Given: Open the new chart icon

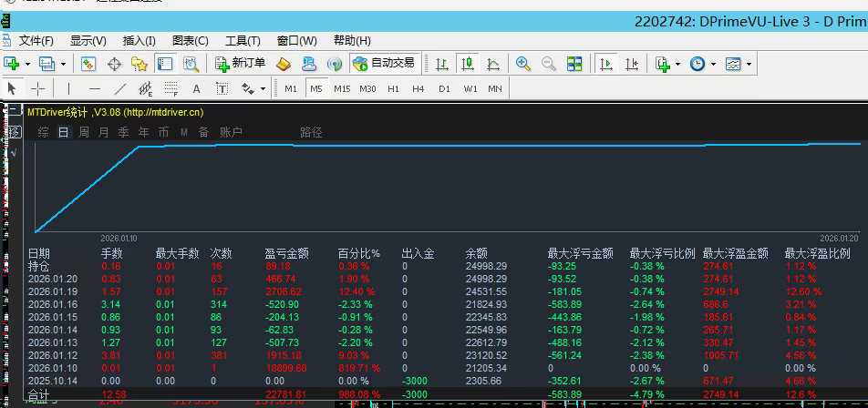Looking at the screenshot, I should (11, 64).
